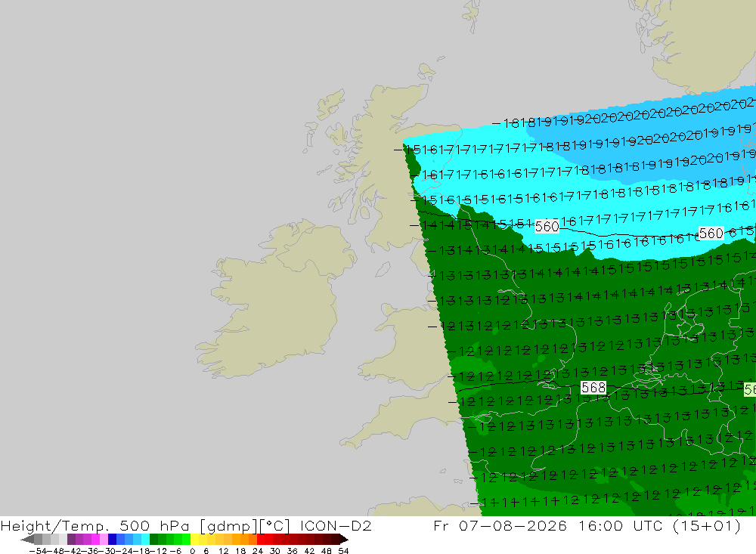Pick the darkest green swatch above -12
The width and height of the screenshot is (756, 554).
(x=153, y=539)
